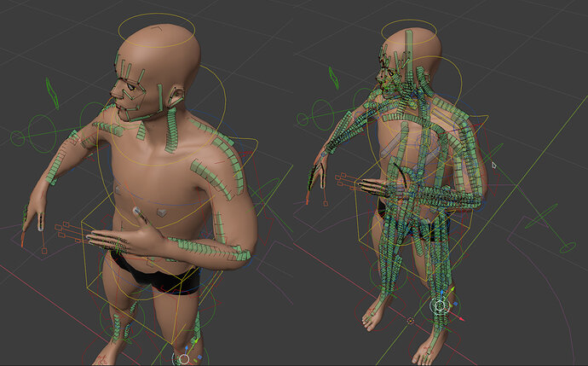The height and width of the screenshot is (366, 588).
Task: Click the white center circle of the move gizmo
Action: click(439, 306)
